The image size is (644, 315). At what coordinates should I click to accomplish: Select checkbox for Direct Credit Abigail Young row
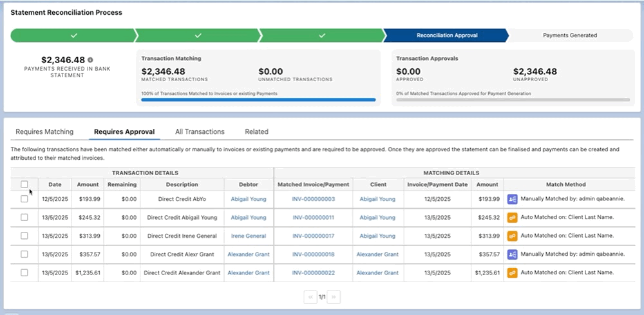coord(24,217)
